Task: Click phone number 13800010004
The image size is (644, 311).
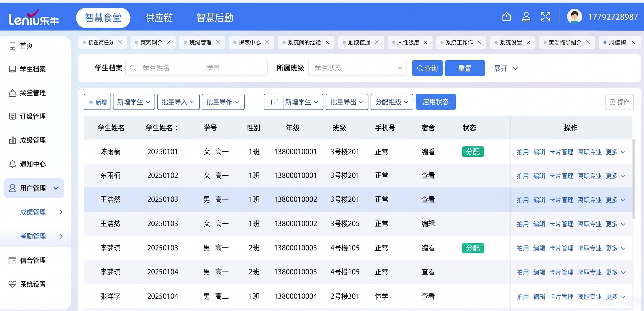Action: pos(296,296)
